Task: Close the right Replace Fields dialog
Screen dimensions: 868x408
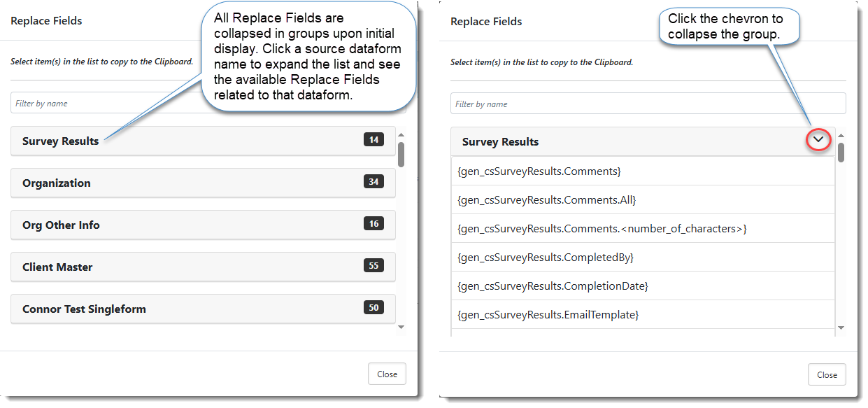Action: point(827,374)
